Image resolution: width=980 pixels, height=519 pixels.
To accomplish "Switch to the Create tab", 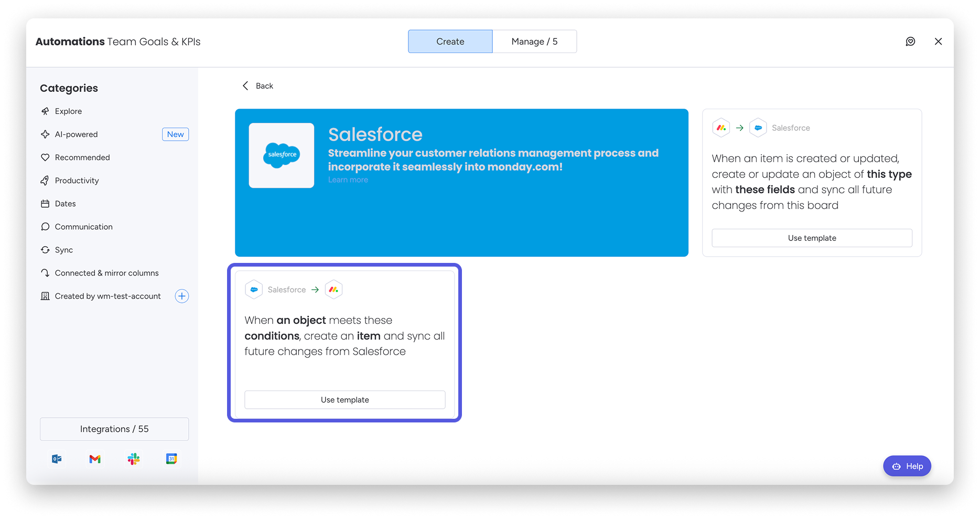I will tap(450, 41).
